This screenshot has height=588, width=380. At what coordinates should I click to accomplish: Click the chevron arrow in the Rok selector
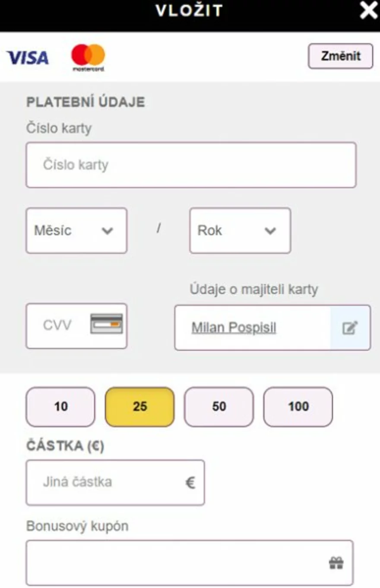pos(270,231)
